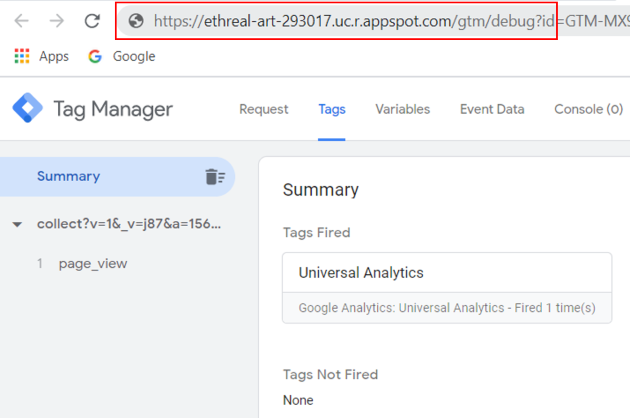Click the browser back arrow

point(21,20)
